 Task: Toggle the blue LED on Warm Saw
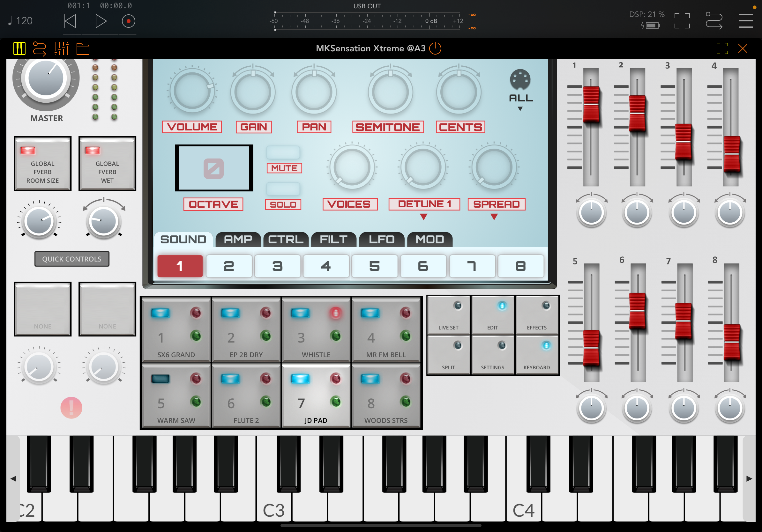point(160,379)
